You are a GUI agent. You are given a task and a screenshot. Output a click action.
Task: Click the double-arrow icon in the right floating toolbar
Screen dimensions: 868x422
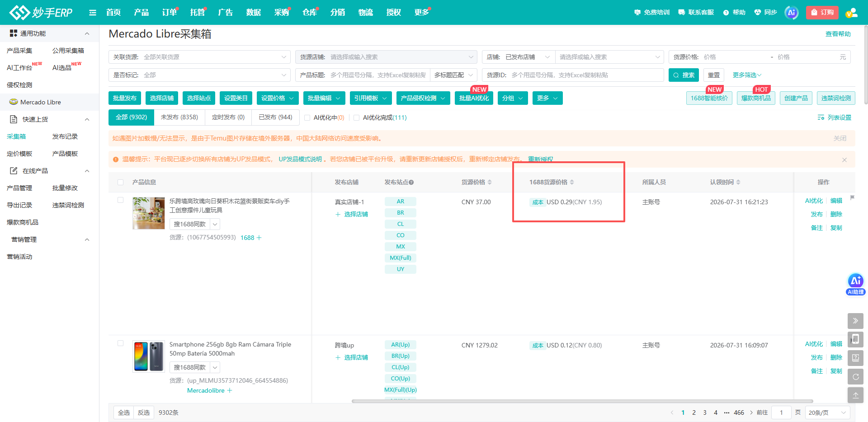[855, 321]
